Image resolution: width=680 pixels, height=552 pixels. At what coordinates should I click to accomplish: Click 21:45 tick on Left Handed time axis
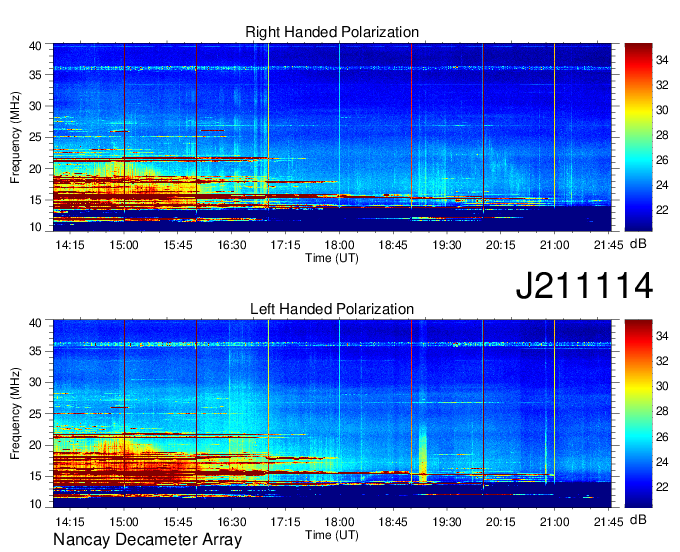608,522
